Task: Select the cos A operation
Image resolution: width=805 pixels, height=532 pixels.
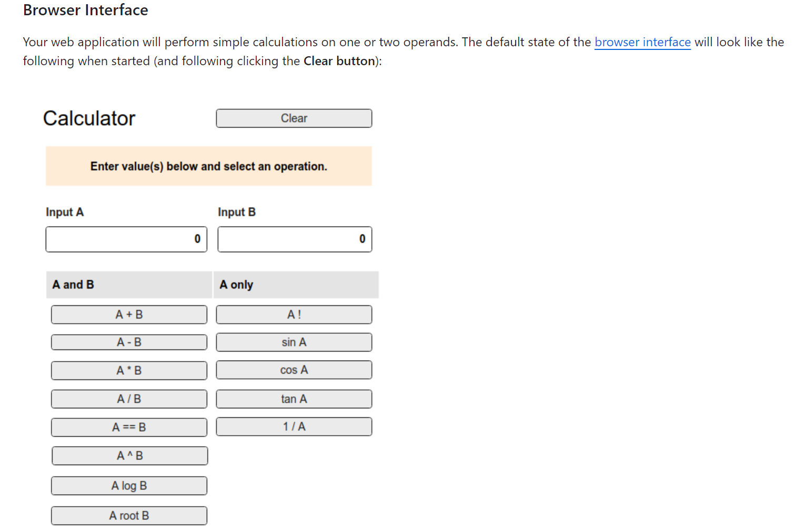Action: click(x=294, y=370)
